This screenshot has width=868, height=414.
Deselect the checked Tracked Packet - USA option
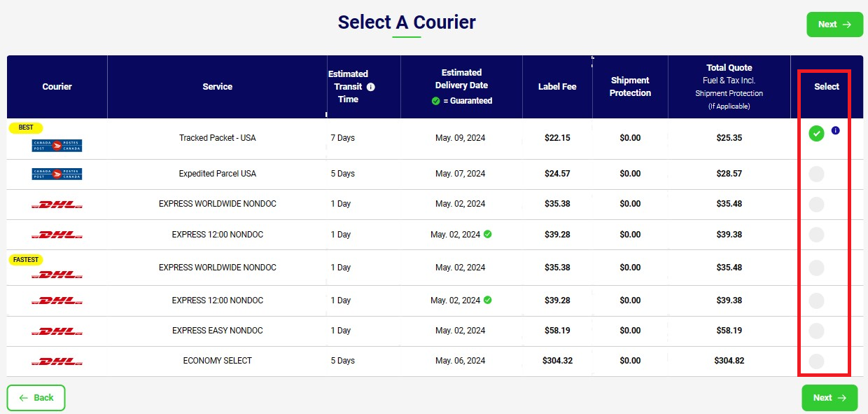pos(816,134)
